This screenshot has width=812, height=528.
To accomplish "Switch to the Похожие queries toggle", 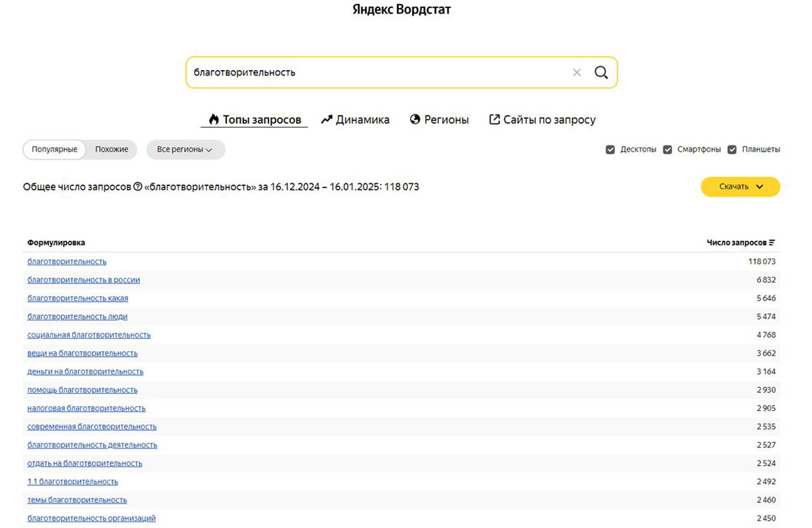I will (x=111, y=149).
